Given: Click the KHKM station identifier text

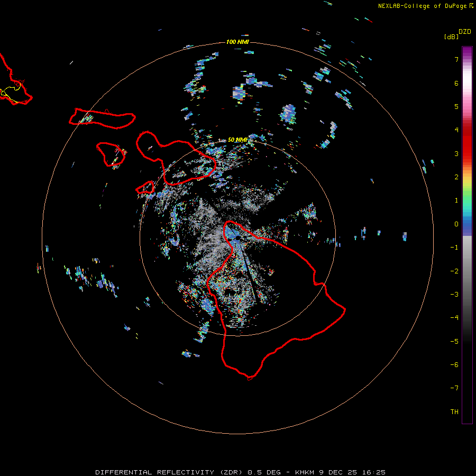Looking at the screenshot, I should 305,472.
